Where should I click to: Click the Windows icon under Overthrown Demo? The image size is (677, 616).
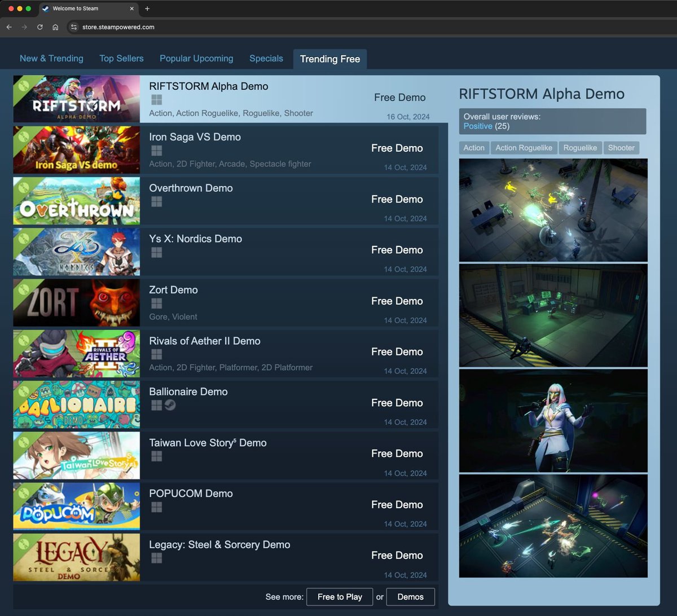click(x=157, y=201)
